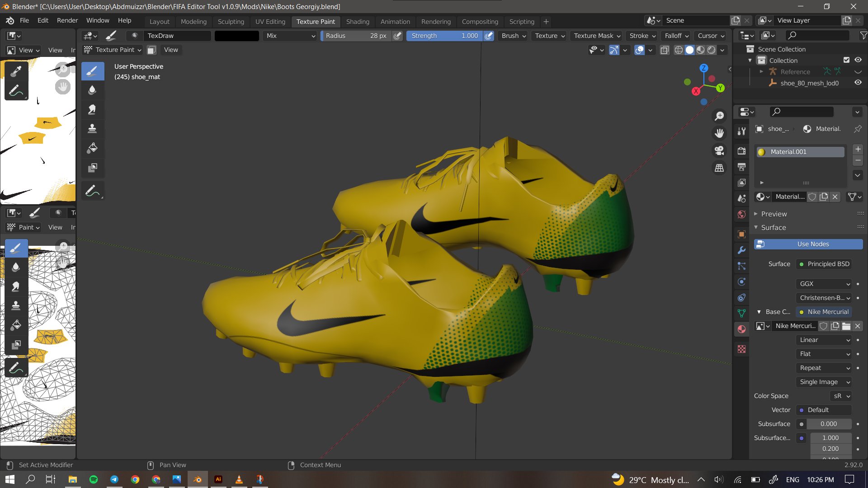Select the Smear tool in 3D viewport
868x488 pixels.
(92, 109)
